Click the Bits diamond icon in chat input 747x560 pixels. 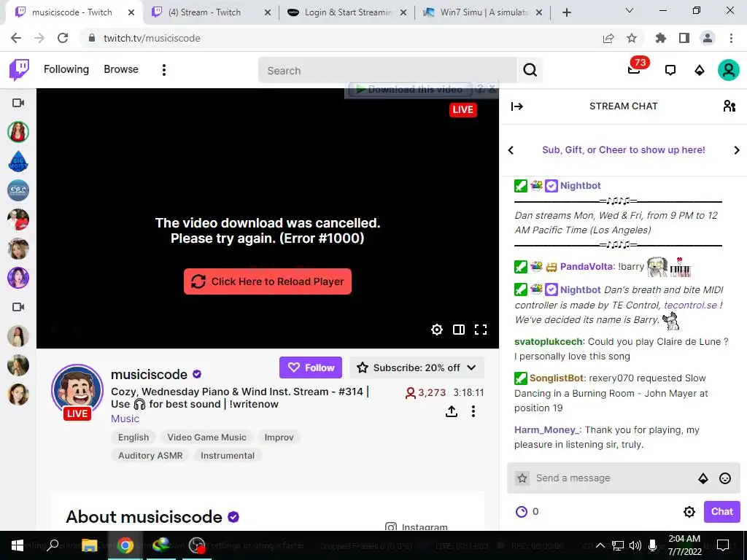point(703,478)
